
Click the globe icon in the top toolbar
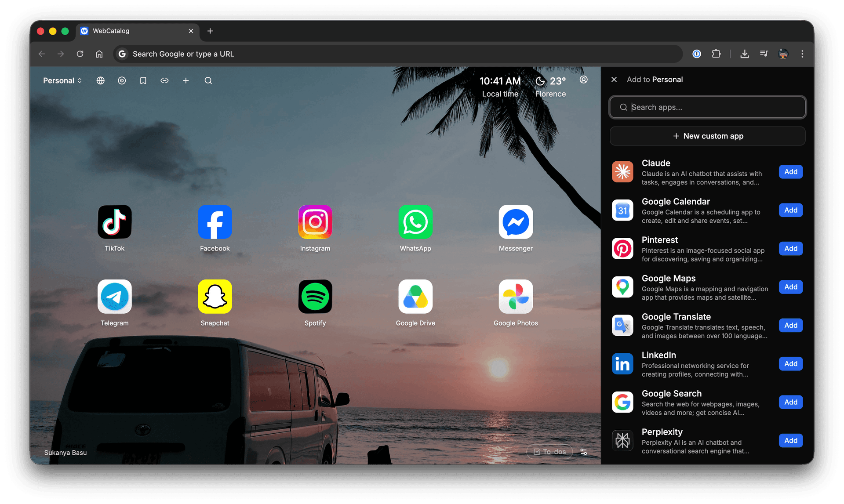[x=101, y=80]
